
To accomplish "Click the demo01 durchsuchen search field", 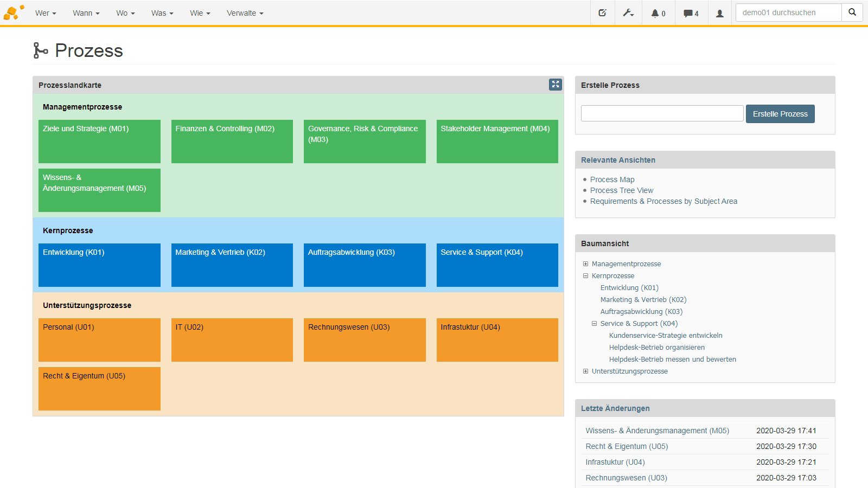I will [x=788, y=12].
